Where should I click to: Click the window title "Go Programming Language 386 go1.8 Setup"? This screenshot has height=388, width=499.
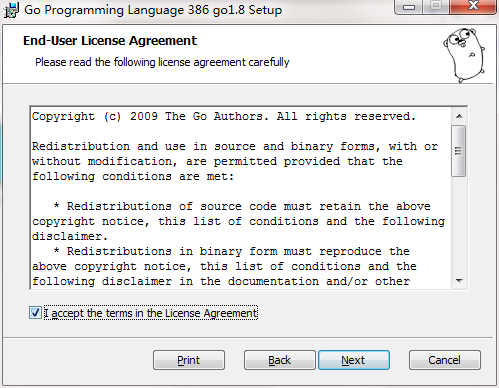pyautogui.click(x=153, y=10)
